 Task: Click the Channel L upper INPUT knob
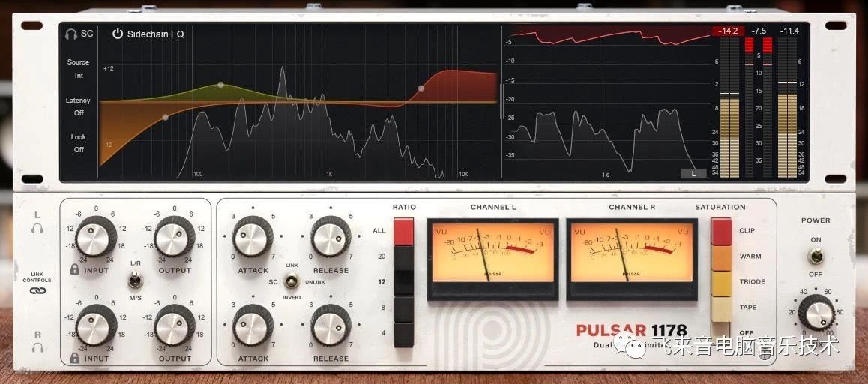pyautogui.click(x=96, y=237)
